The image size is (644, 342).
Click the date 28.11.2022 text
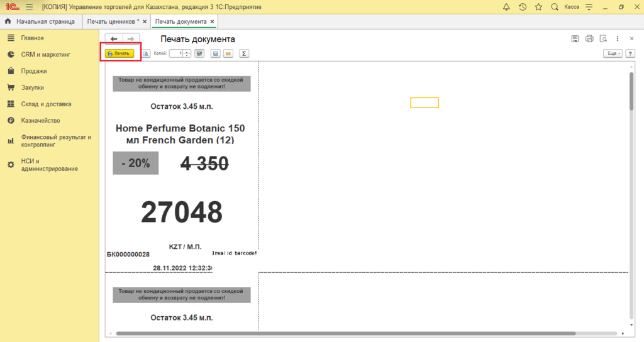pyautogui.click(x=182, y=268)
